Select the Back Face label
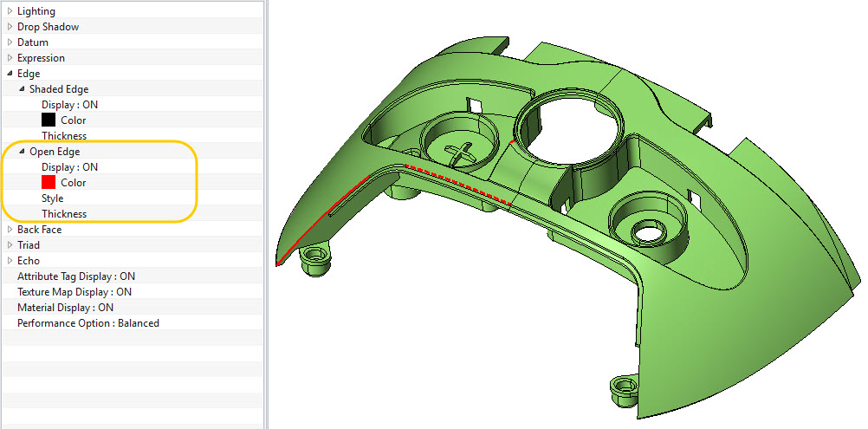 point(39,229)
